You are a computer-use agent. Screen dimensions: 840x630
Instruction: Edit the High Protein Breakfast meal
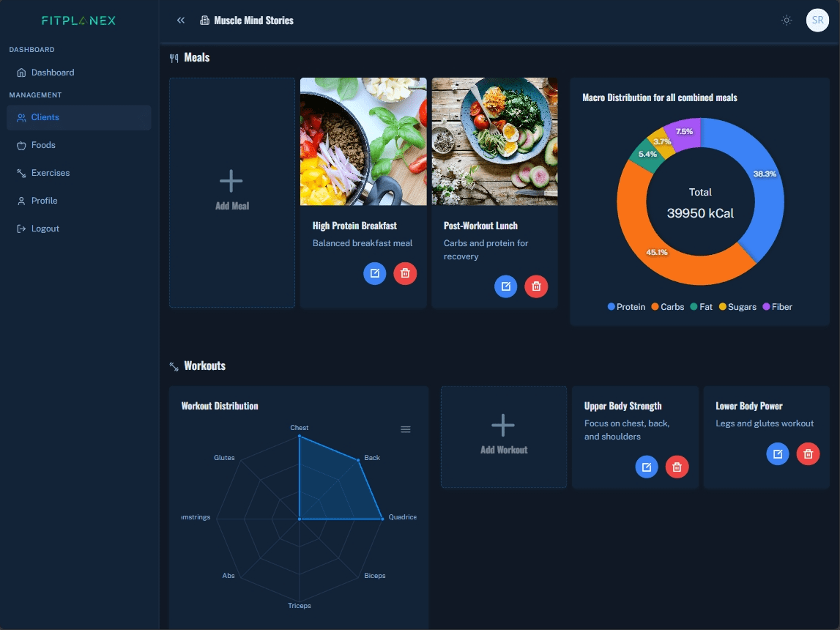coord(374,273)
